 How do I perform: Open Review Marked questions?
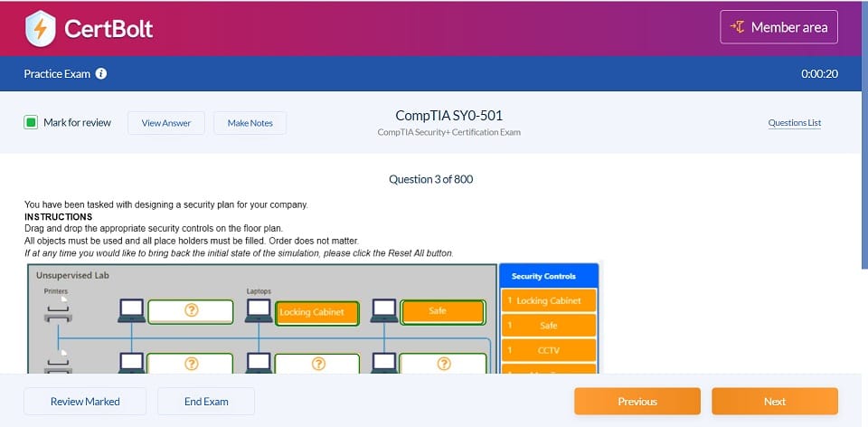[85, 401]
